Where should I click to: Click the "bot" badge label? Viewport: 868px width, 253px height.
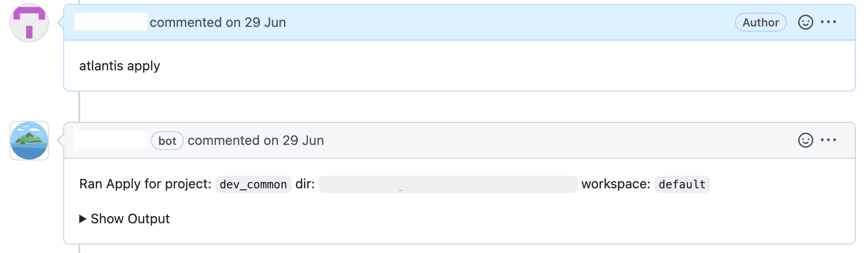[x=167, y=141]
